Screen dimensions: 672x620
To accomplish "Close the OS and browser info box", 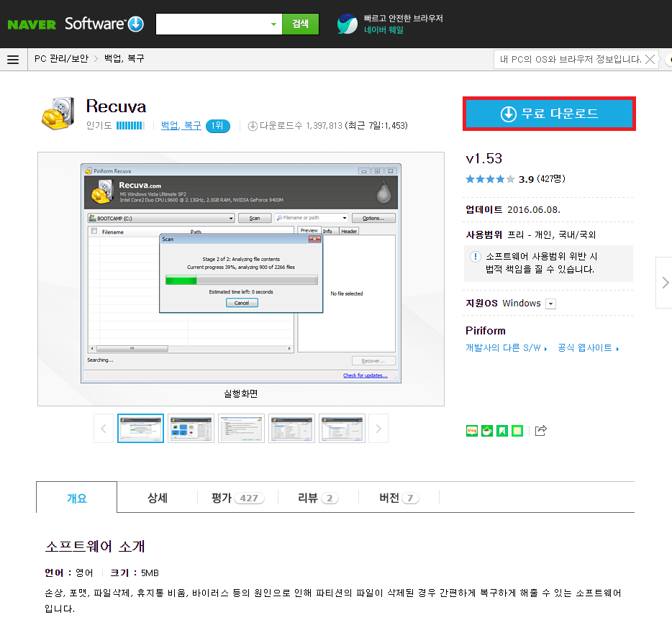I will [650, 59].
